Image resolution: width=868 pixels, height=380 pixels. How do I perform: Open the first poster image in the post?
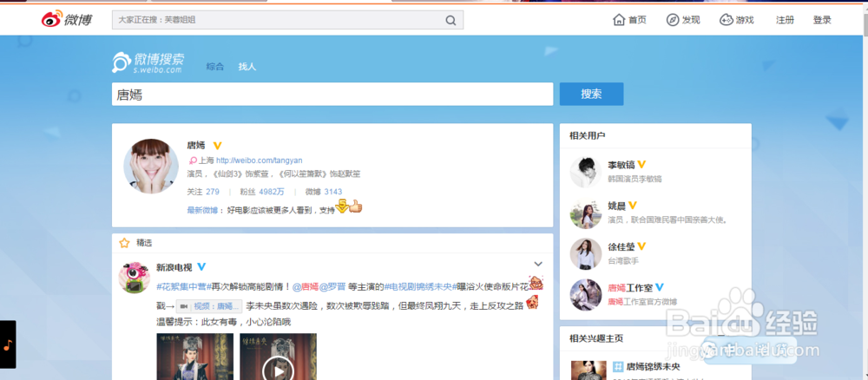[194, 357]
